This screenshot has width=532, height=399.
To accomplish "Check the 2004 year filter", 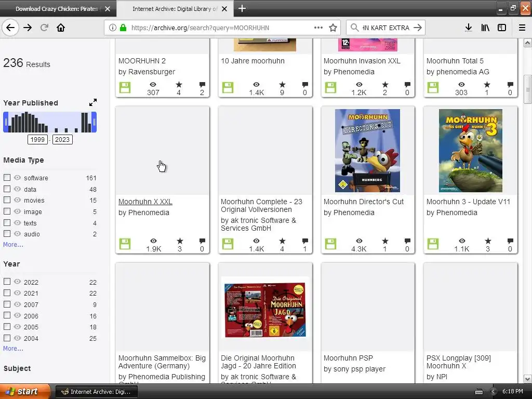I will 7,338.
